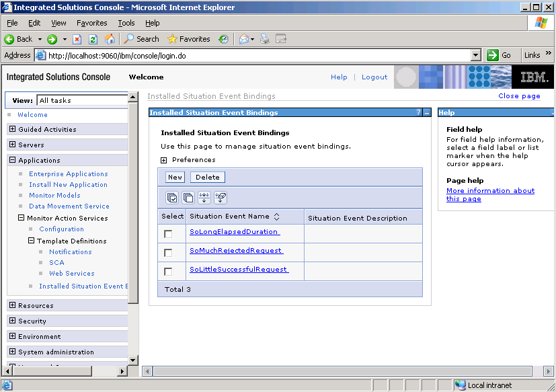Click the portlet help question mark icon
The height and width of the screenshot is (392, 556).
tap(419, 112)
